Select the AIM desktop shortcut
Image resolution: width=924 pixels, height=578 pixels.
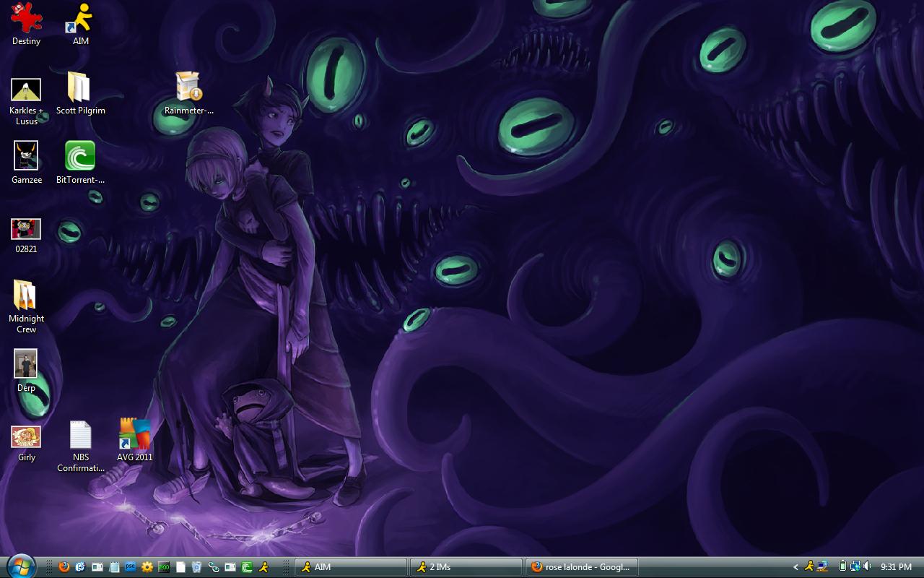80,18
